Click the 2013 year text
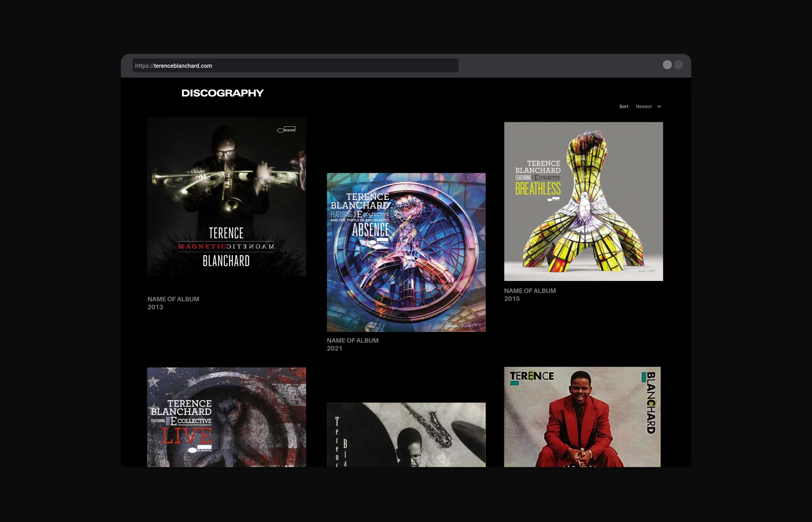Screen dimensions: 812x522 155,307
